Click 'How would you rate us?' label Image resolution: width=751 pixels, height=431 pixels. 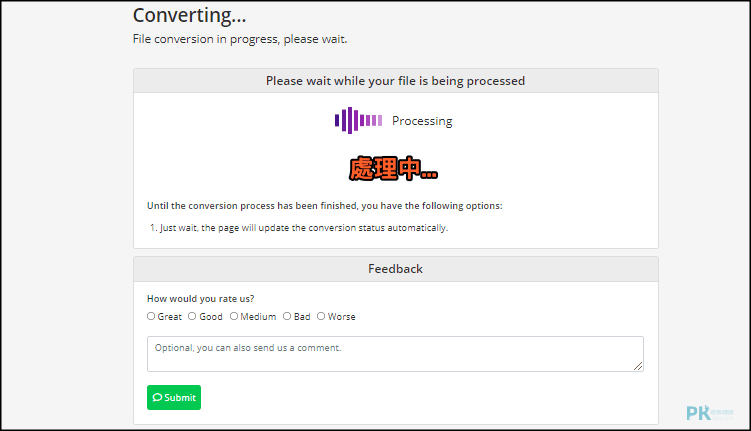pos(200,298)
